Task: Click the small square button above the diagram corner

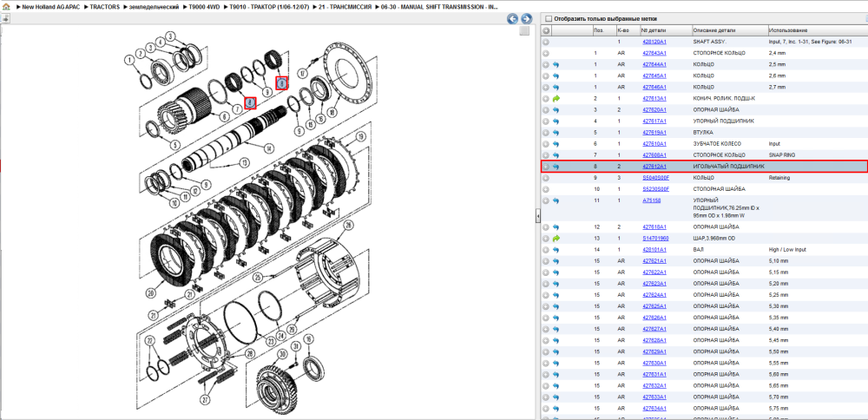Action: click(x=524, y=31)
